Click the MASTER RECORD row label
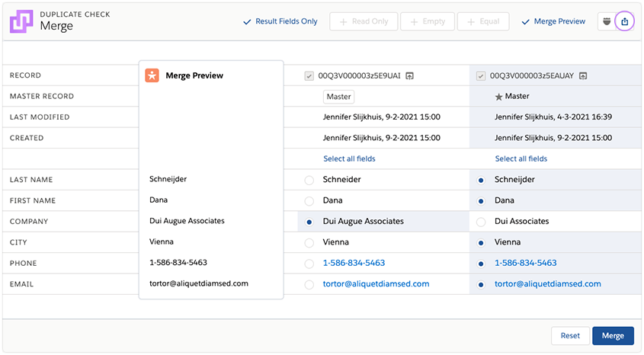 42,97
